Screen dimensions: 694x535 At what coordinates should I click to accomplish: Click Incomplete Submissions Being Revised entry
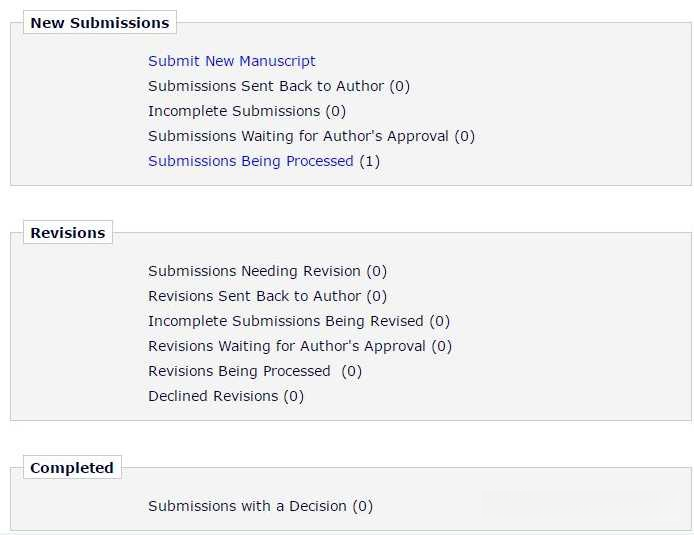tap(286, 321)
